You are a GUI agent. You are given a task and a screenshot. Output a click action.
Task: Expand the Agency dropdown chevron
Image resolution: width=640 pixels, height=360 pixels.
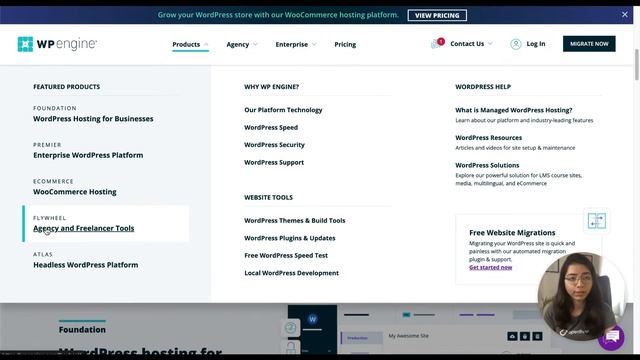[255, 44]
